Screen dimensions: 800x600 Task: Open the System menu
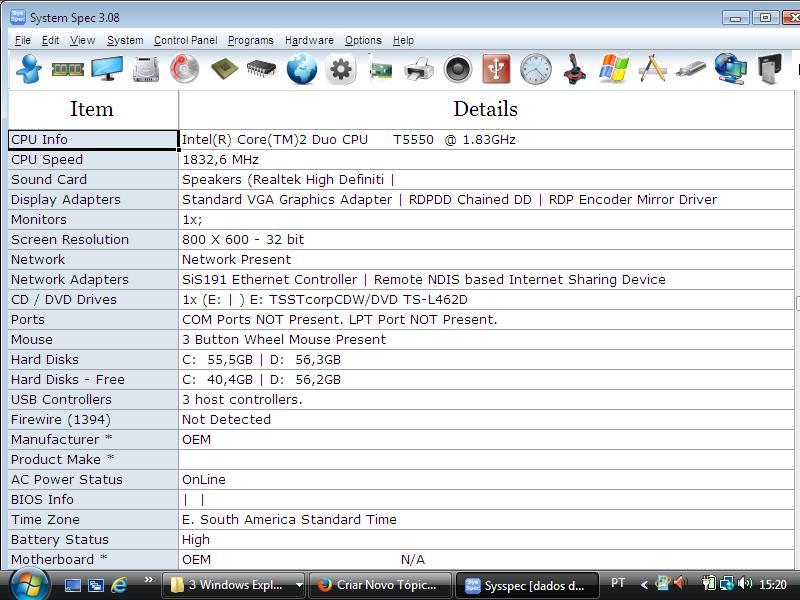point(124,40)
